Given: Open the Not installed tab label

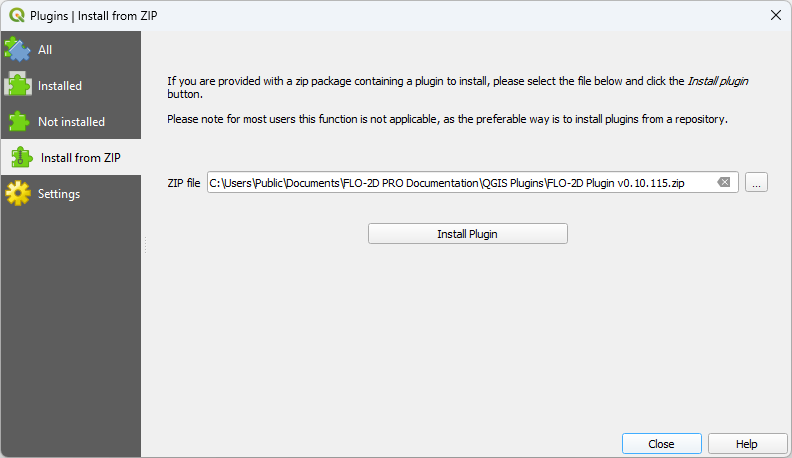Looking at the screenshot, I should 71,122.
